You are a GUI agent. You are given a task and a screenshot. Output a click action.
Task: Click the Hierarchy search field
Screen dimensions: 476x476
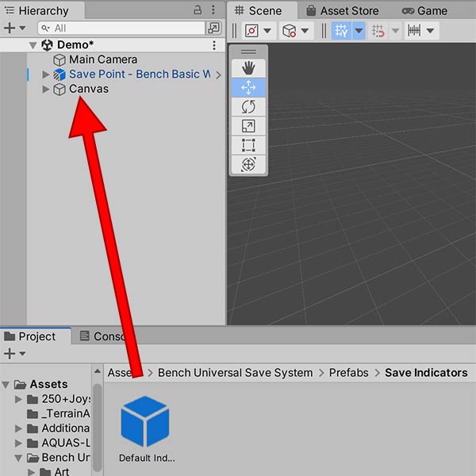coord(121,29)
